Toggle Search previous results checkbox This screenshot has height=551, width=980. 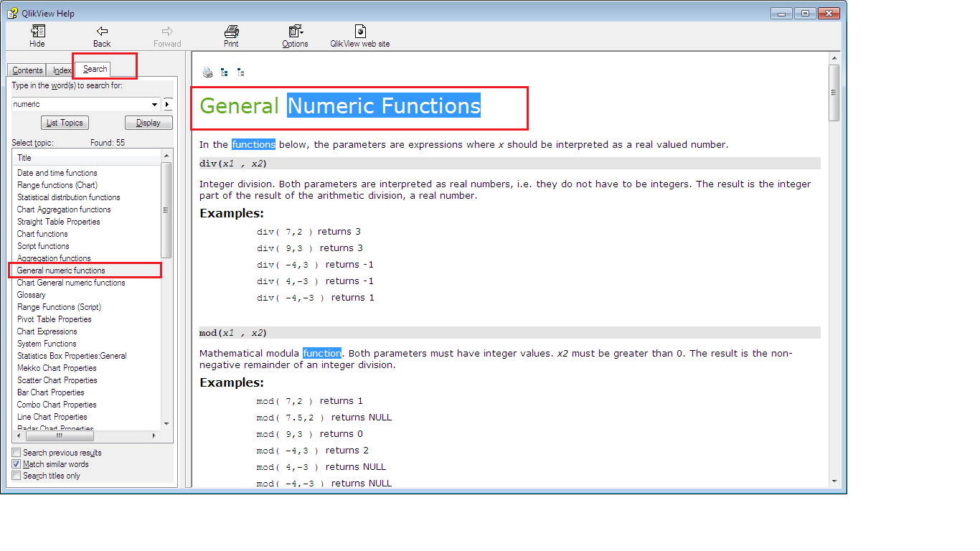coord(17,453)
